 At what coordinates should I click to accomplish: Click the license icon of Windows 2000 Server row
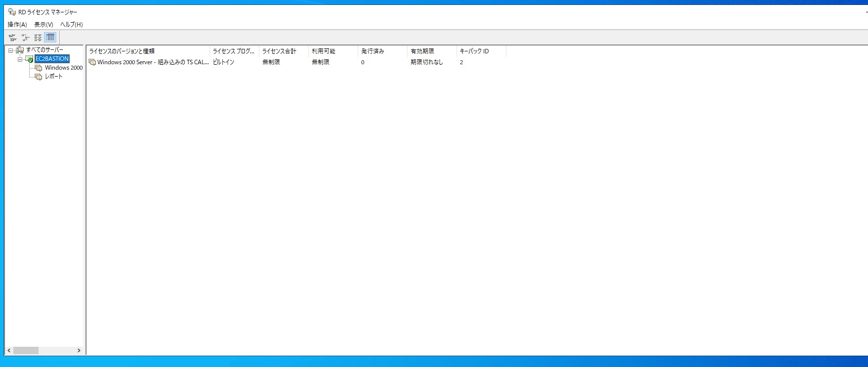[x=92, y=62]
